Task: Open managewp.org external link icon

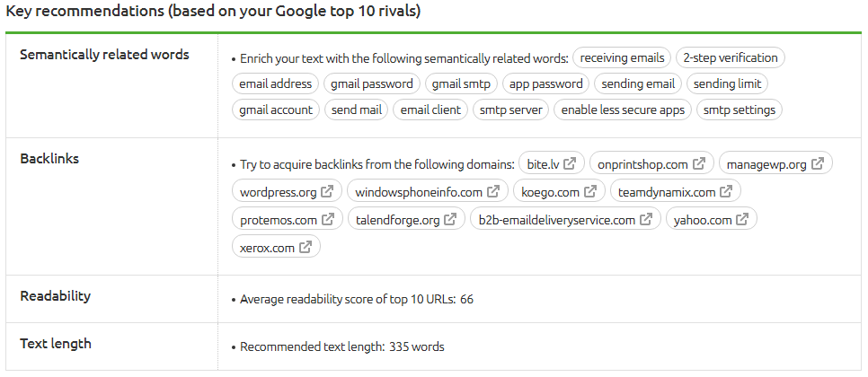Action: pos(818,163)
